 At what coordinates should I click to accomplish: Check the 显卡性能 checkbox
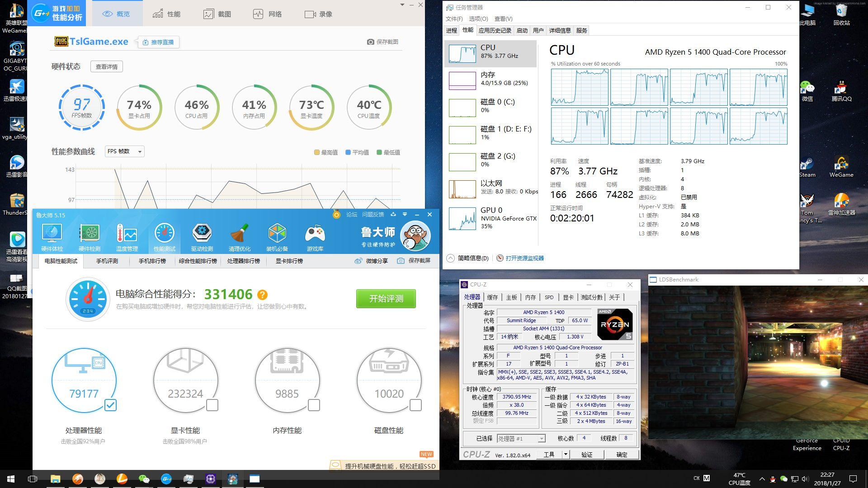(212, 405)
